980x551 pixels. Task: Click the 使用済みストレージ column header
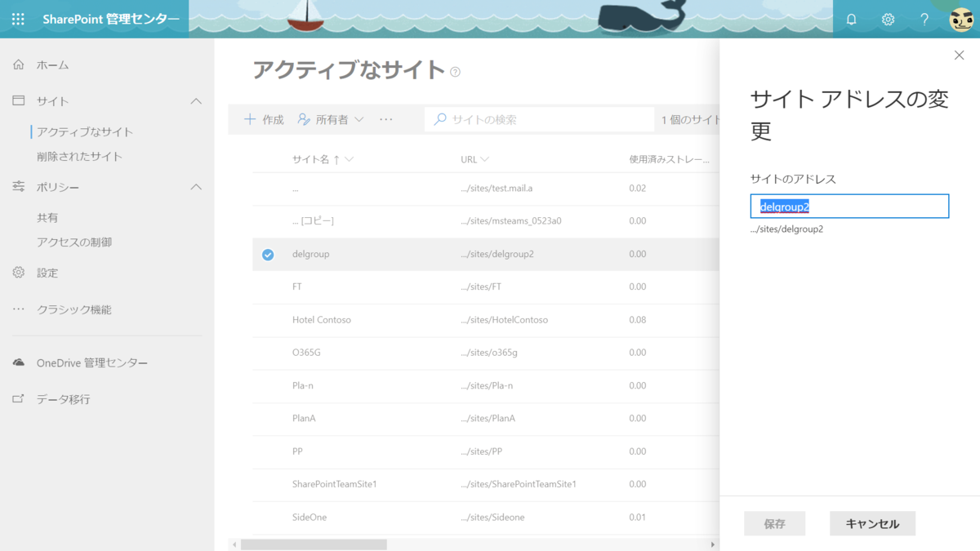(669, 159)
